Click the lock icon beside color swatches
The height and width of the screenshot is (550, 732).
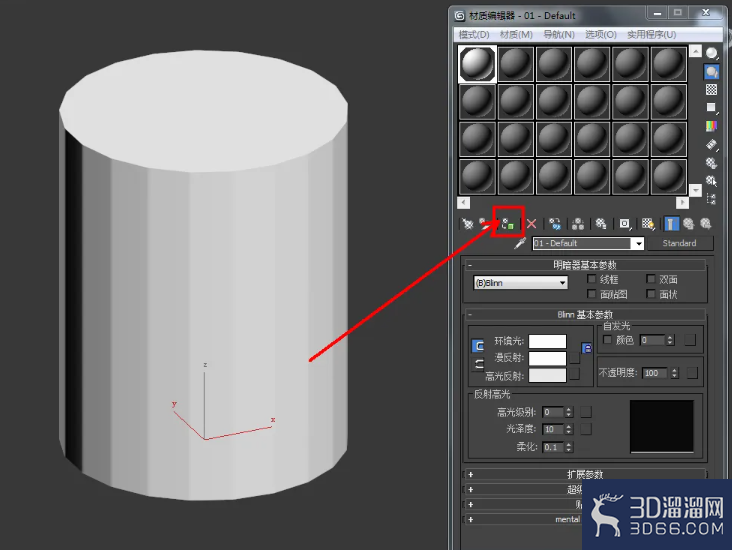click(x=587, y=348)
